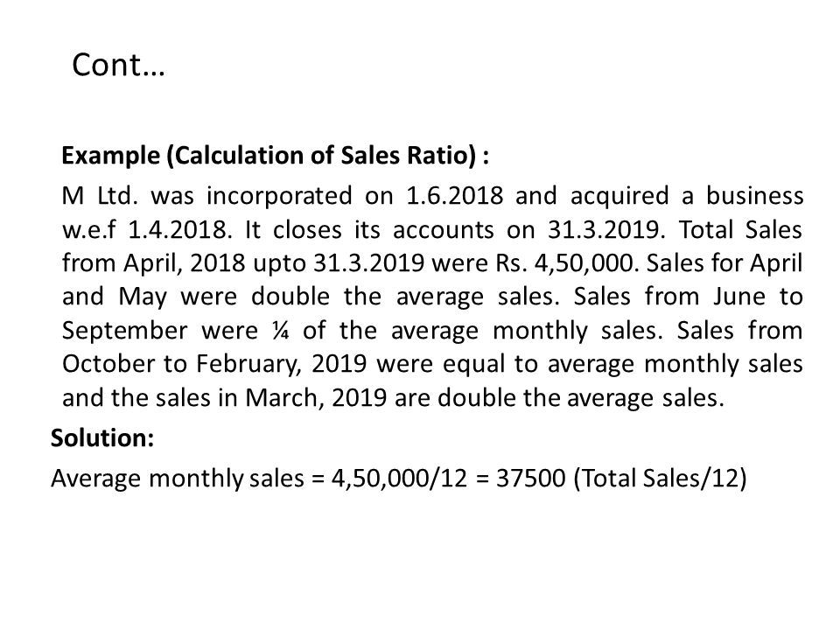Screen dimensions: 840x630
Task: Click the word 'September' in the paragraph
Action: point(125,332)
